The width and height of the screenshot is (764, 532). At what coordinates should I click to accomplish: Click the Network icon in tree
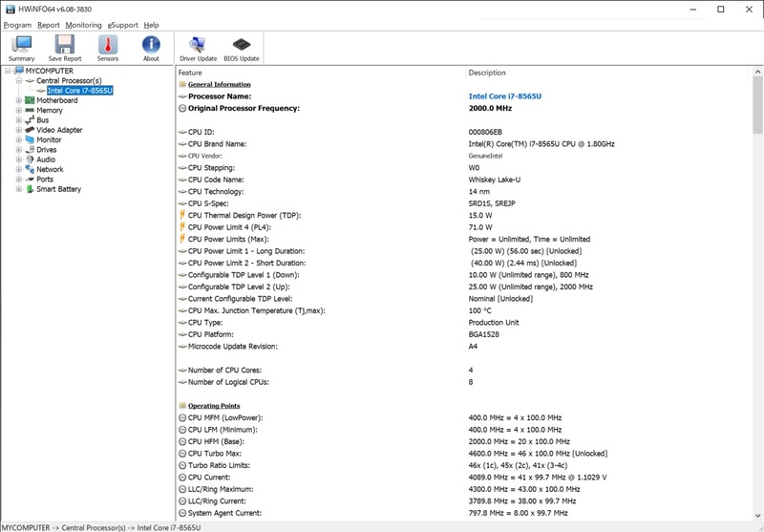click(x=31, y=169)
